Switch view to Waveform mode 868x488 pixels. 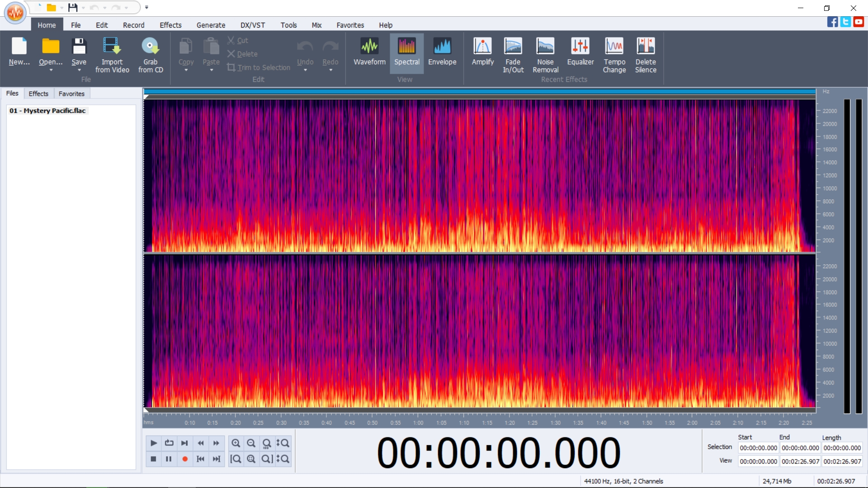pyautogui.click(x=369, y=52)
